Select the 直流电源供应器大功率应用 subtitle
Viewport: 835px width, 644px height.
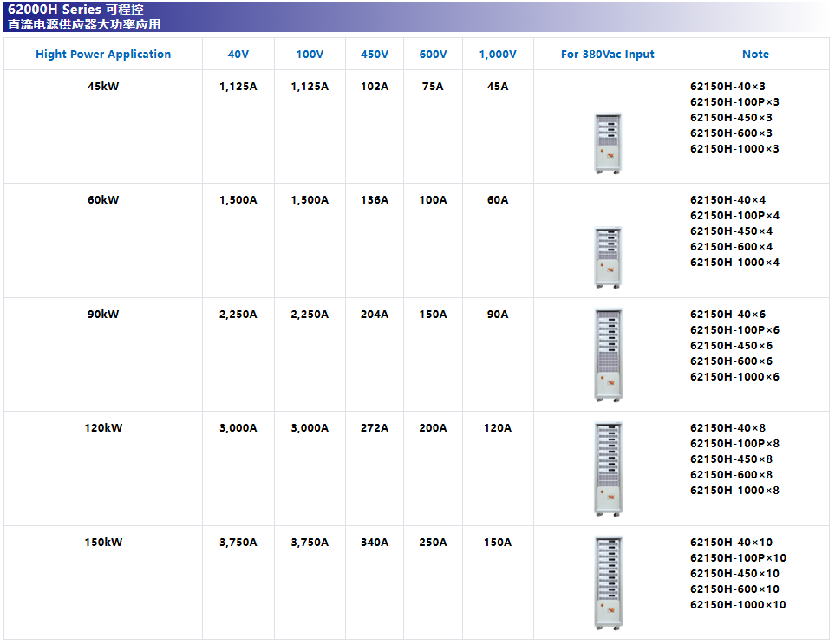(x=84, y=24)
